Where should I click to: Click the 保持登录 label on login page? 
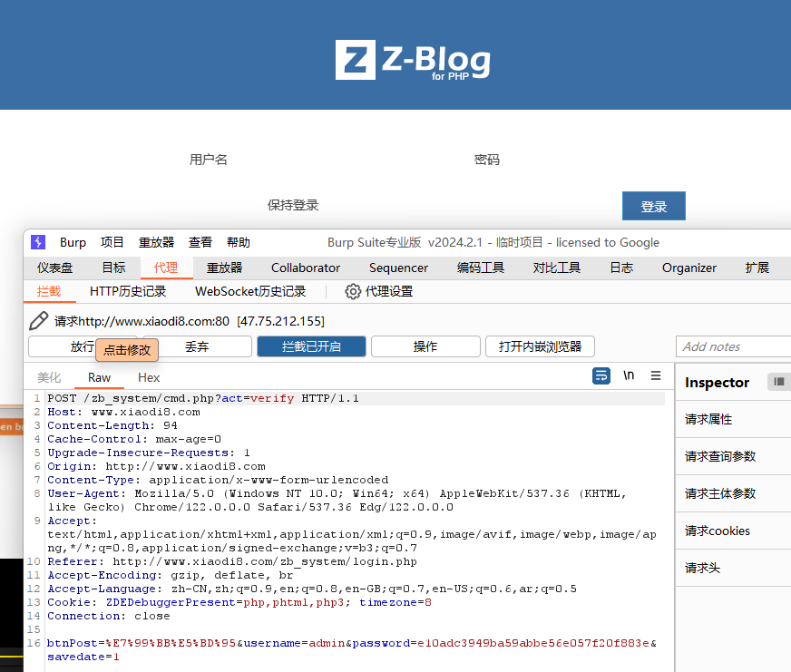point(293,205)
